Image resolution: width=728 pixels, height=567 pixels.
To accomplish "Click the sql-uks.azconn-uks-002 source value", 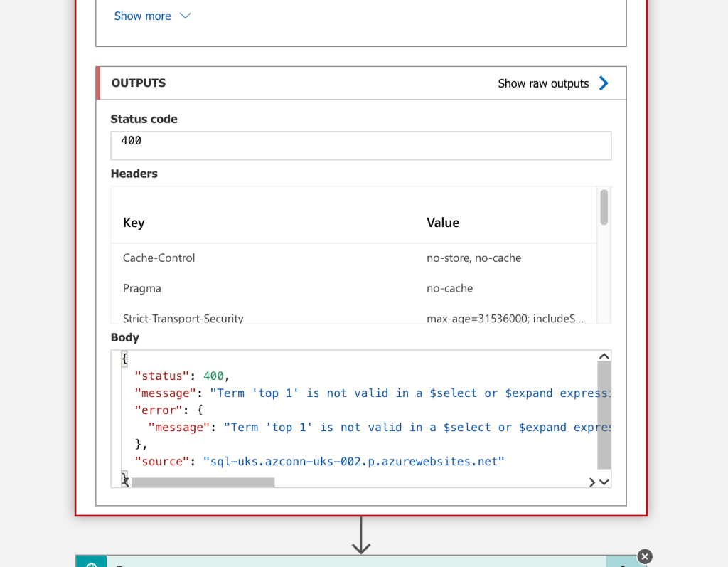I will point(354,462).
